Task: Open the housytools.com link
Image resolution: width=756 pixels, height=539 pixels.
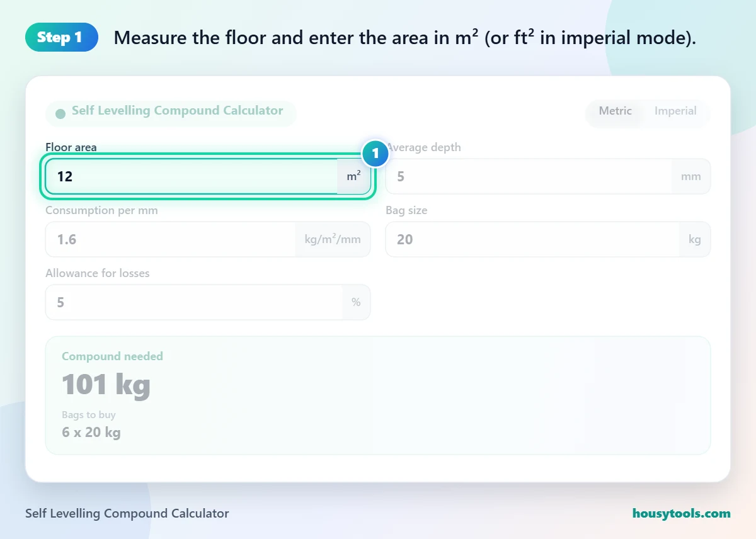Action: pos(682,513)
